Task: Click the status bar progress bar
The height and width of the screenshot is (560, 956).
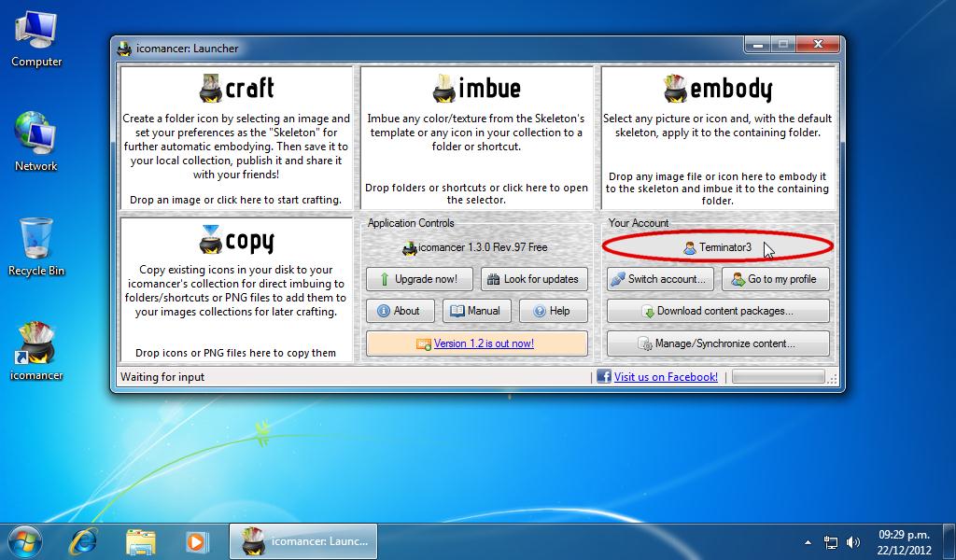Action: pyautogui.click(x=778, y=376)
